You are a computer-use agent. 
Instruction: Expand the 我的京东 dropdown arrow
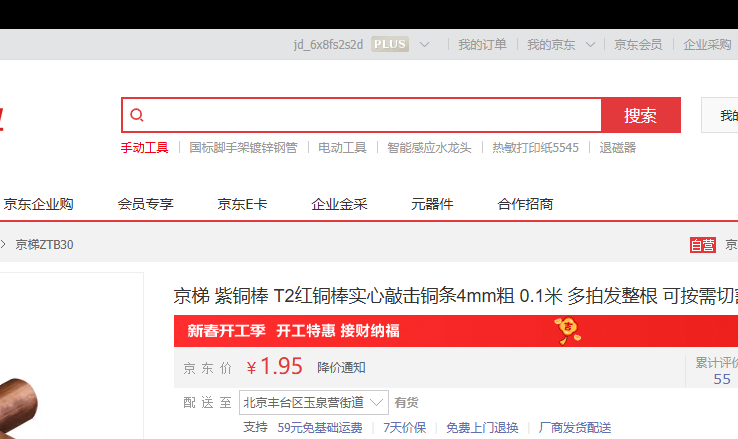pos(590,45)
